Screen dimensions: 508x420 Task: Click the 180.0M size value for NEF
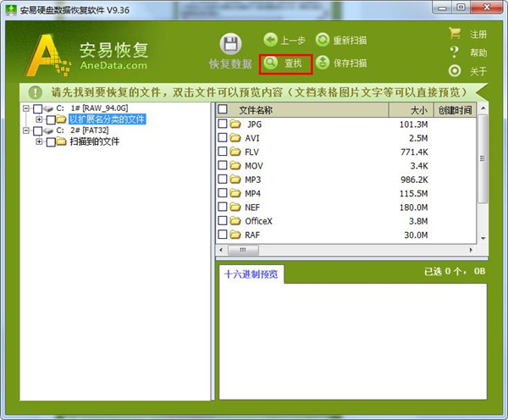tap(414, 207)
